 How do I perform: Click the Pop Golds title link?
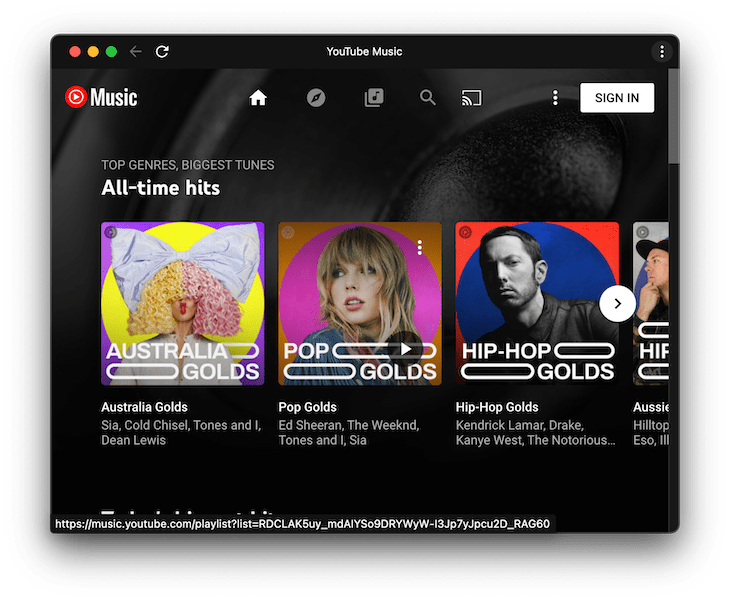(307, 407)
